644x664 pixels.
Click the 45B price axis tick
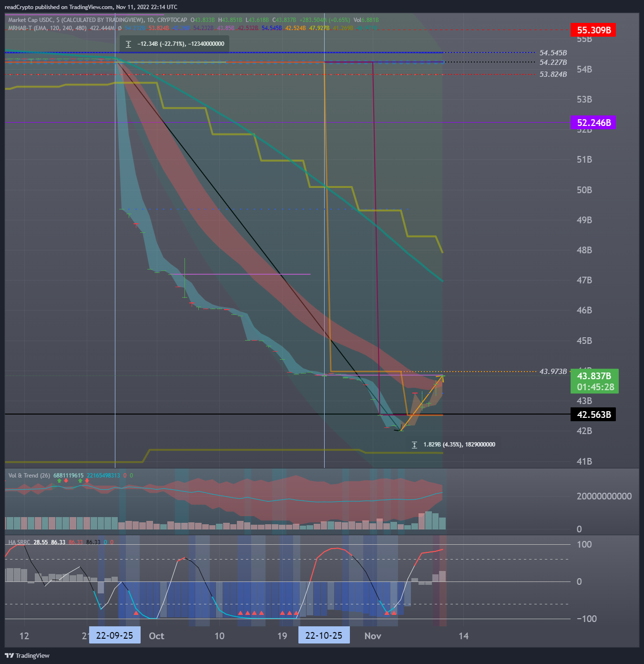coord(584,341)
